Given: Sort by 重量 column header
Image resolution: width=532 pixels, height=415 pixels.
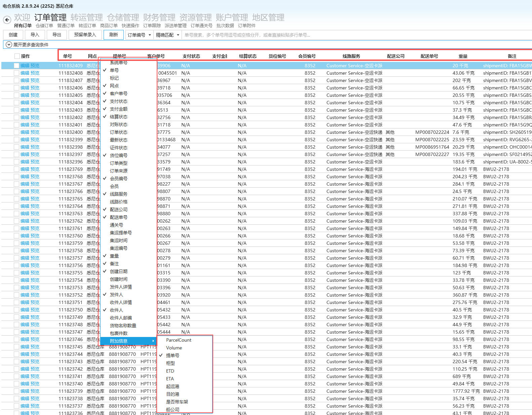Looking at the screenshot, I should click(x=463, y=56).
